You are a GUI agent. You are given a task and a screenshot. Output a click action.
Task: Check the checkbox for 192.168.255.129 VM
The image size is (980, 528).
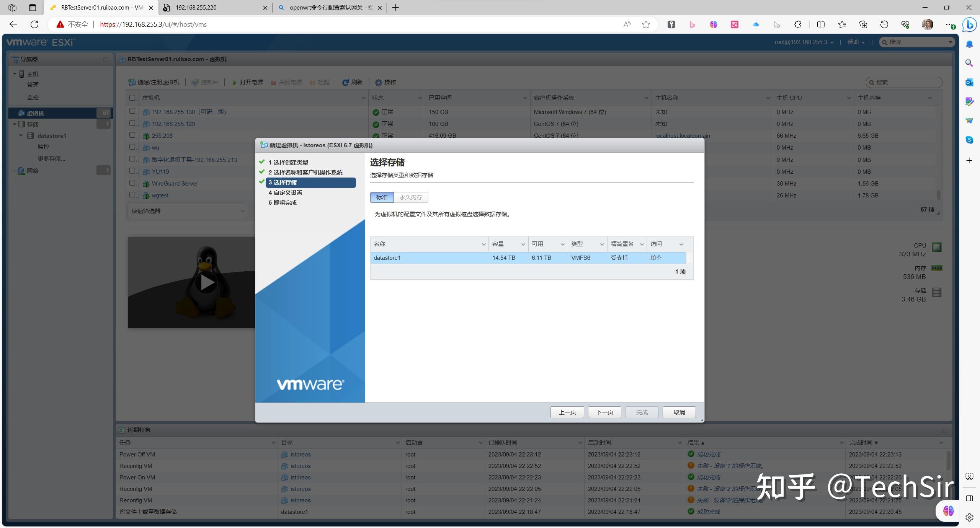(x=132, y=123)
